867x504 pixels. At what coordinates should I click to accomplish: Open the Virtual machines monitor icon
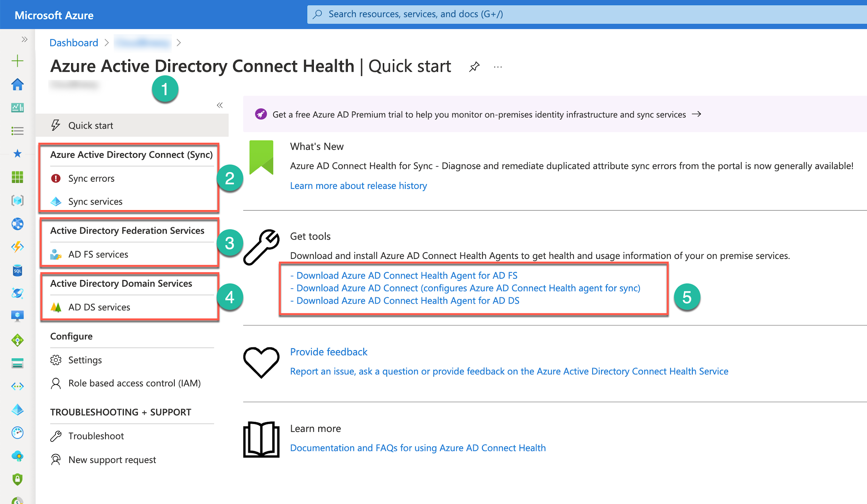pos(17,316)
